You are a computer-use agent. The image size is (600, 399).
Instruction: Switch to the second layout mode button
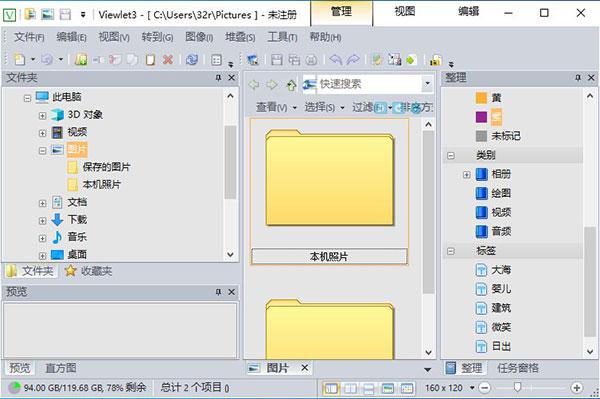(350, 388)
